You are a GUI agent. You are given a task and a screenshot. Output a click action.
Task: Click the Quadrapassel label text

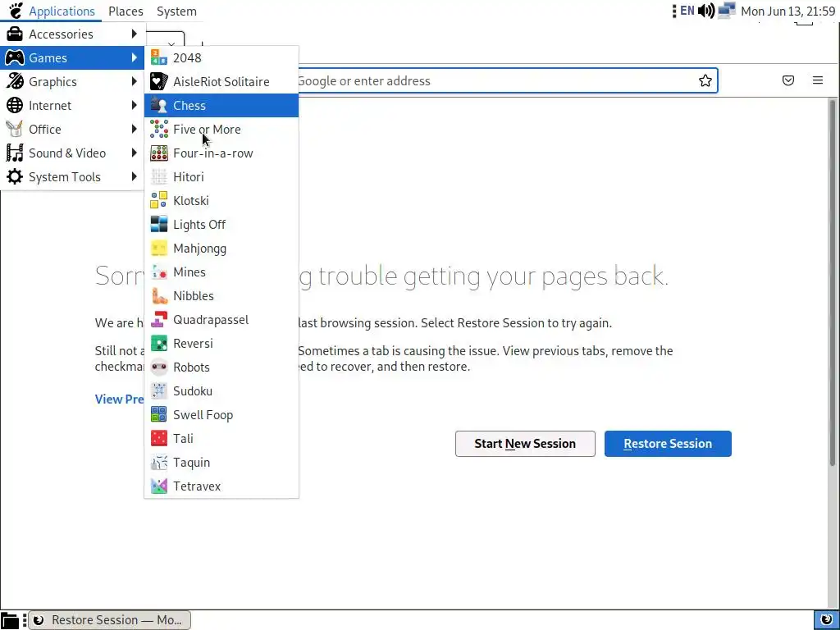point(211,320)
